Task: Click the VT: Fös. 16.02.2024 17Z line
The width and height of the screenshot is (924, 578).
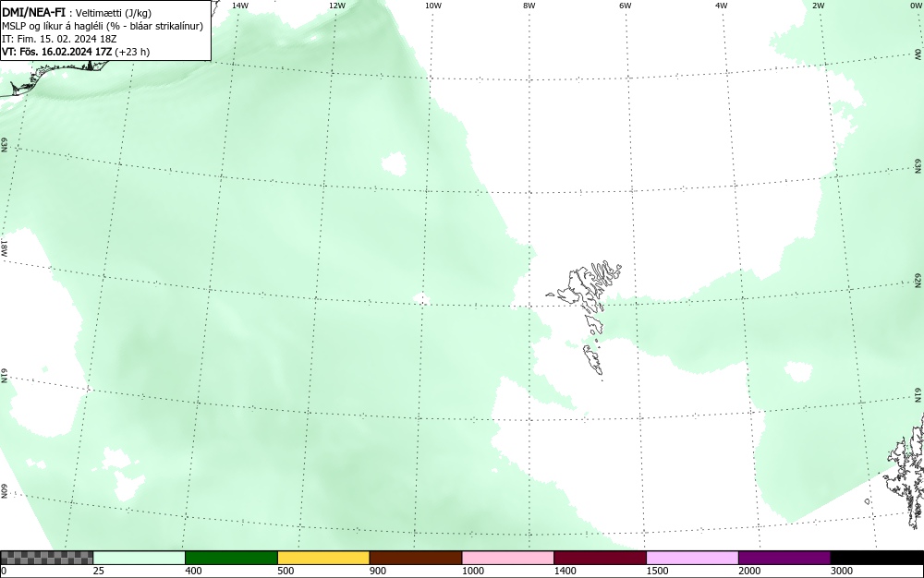Action: pyautogui.click(x=76, y=52)
